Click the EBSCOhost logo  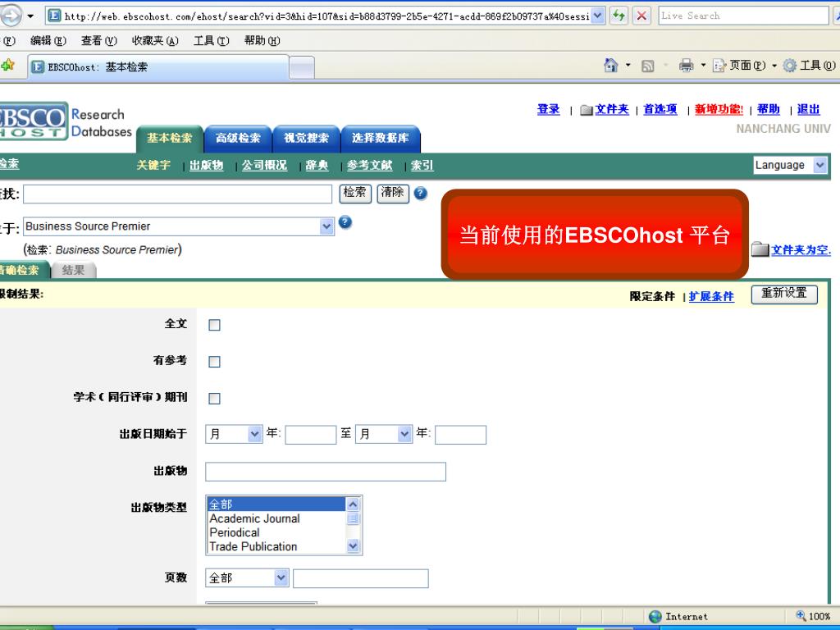[33, 121]
